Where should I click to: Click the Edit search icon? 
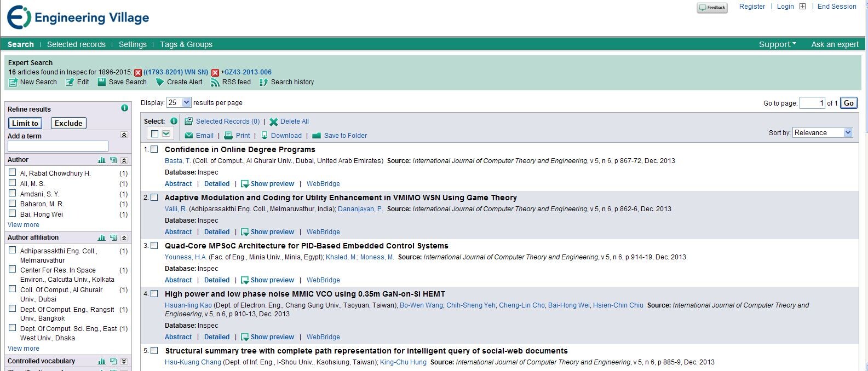[70, 82]
